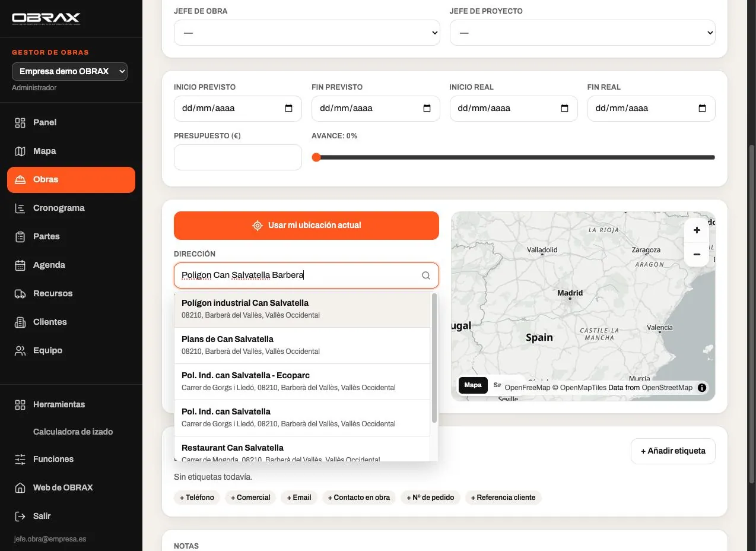Click the Agenda calendar icon
This screenshot has height=551, width=756.
point(20,265)
